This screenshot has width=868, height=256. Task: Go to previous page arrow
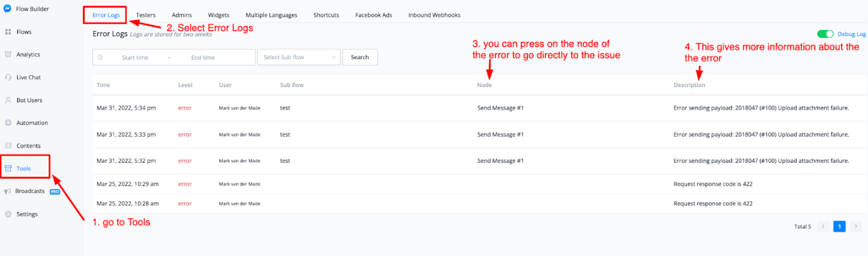coord(823,227)
